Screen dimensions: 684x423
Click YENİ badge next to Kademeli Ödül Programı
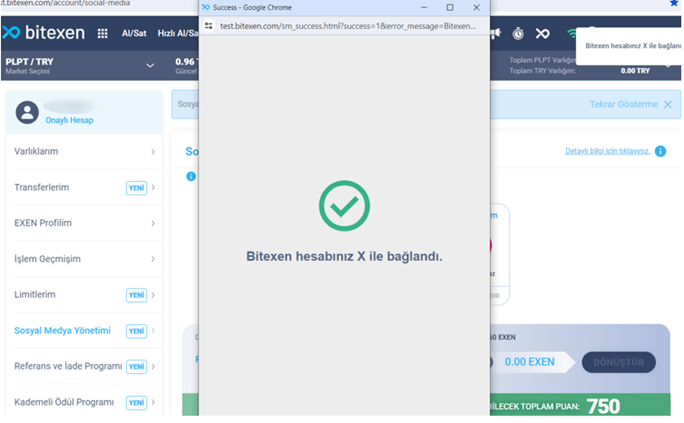coord(137,403)
